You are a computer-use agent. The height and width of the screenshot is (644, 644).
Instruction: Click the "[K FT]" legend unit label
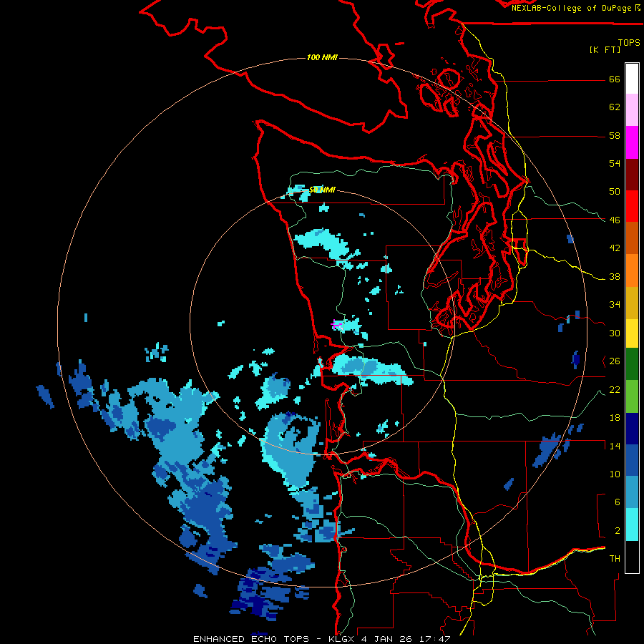coord(605,49)
